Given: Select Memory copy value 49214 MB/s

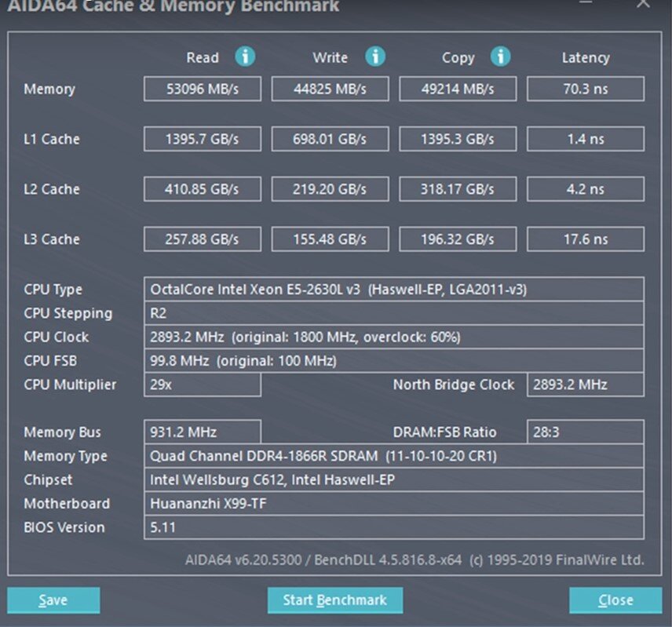Looking at the screenshot, I should coord(458,89).
